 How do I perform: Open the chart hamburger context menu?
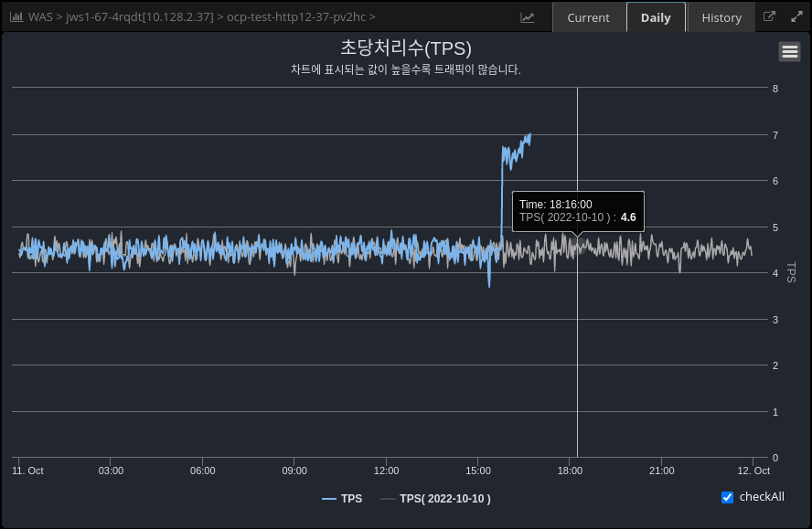point(789,52)
